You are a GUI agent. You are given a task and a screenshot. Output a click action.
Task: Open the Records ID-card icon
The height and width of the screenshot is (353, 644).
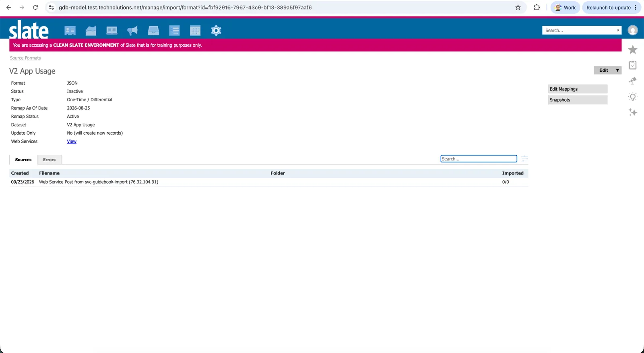point(70,31)
